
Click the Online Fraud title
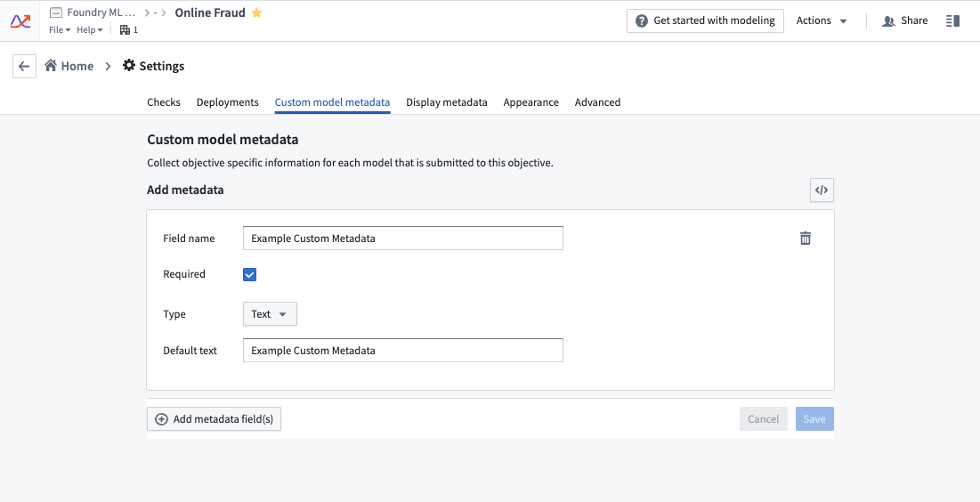click(210, 12)
